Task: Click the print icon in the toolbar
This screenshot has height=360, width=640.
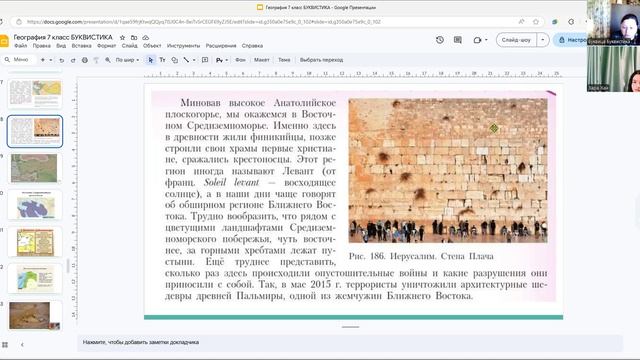Action: 84,60
